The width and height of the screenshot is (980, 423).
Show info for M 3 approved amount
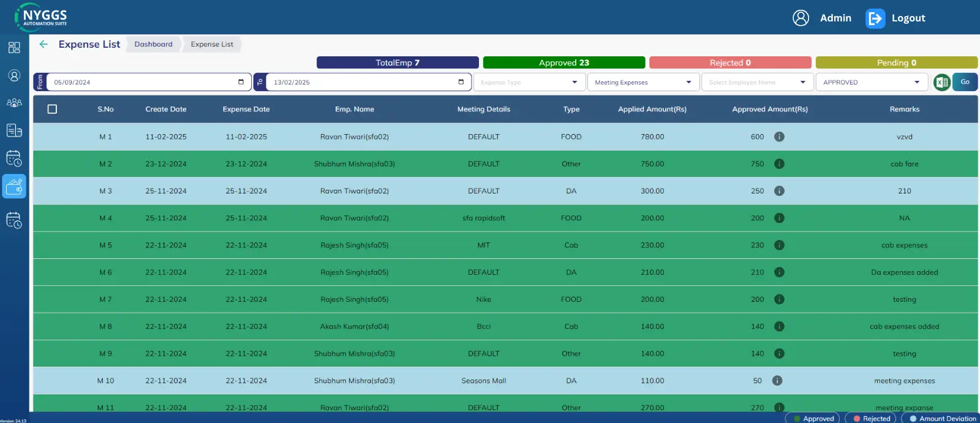tap(779, 191)
